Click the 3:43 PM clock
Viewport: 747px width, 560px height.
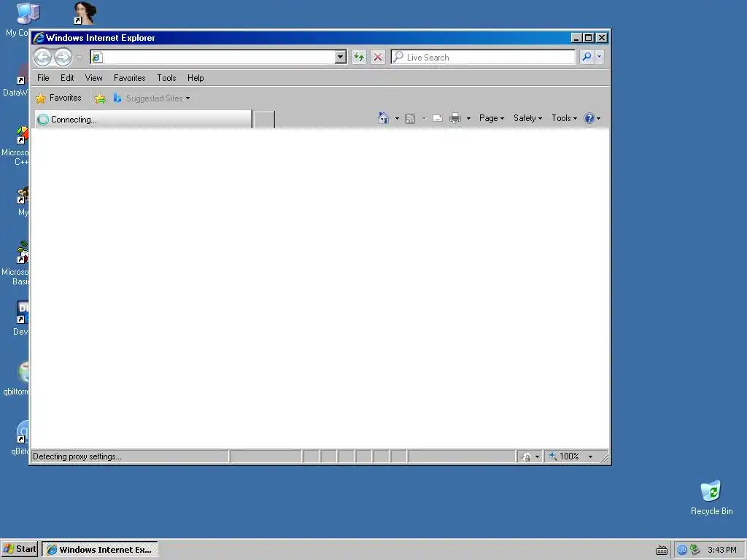[x=722, y=550]
